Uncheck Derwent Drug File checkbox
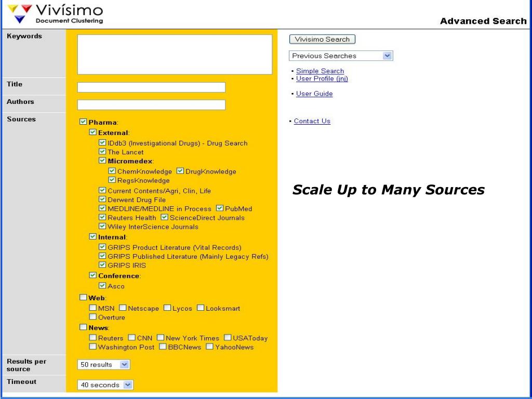 (102, 199)
